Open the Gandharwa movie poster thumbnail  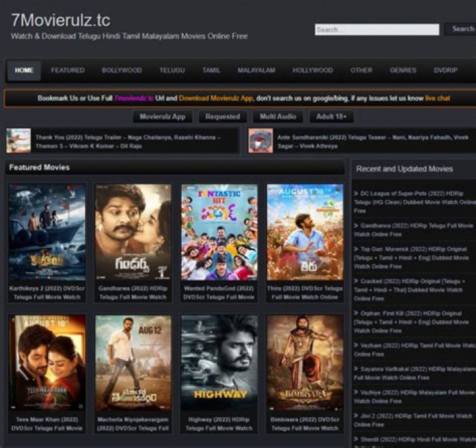click(133, 232)
